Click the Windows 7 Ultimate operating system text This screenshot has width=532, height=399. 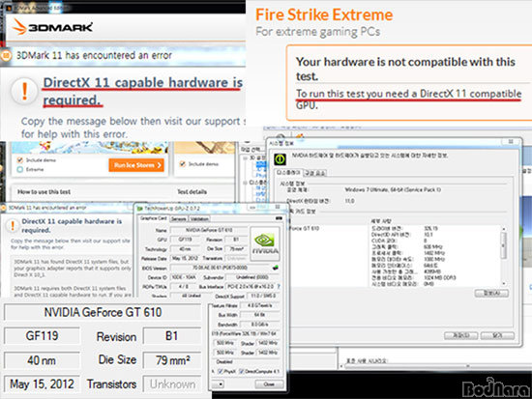(x=393, y=189)
